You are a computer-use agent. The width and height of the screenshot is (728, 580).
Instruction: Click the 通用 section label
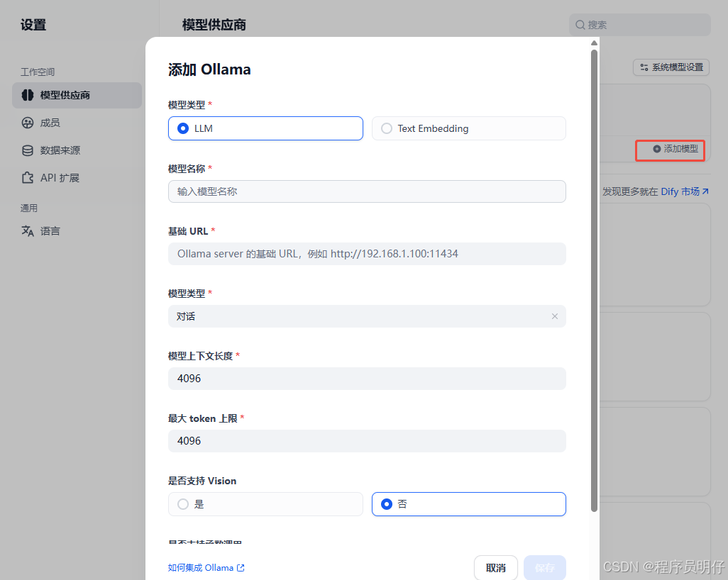pos(29,208)
